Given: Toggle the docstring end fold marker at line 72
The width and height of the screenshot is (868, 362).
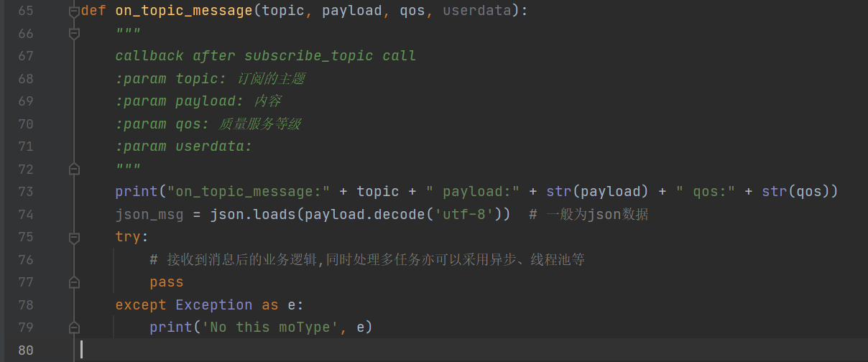Looking at the screenshot, I should coord(73,169).
